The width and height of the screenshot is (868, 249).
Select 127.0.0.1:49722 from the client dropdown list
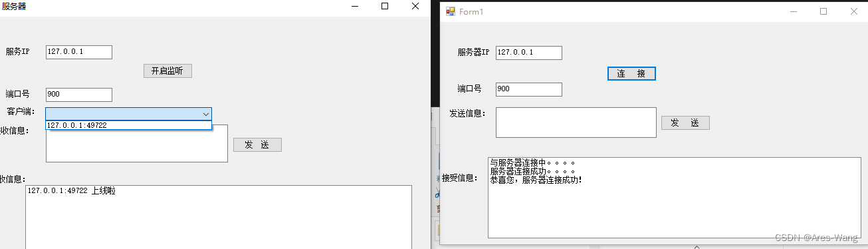(128, 125)
